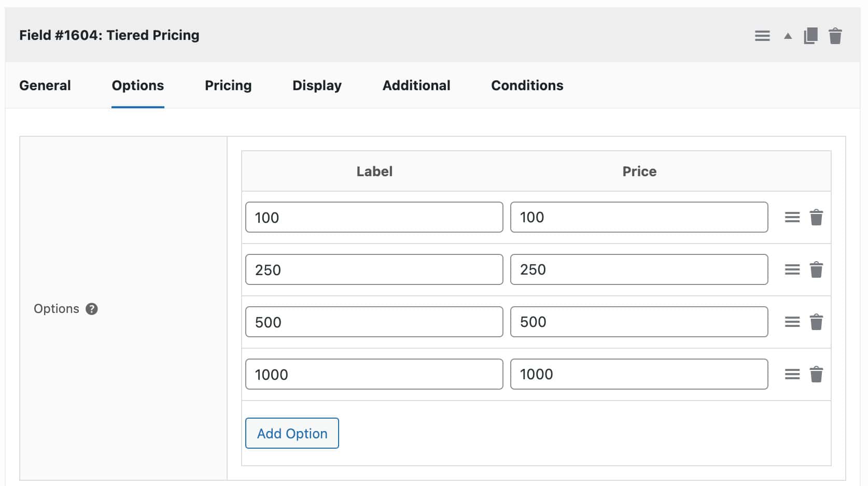The width and height of the screenshot is (868, 486).
Task: Delete the option labeled 1000
Action: click(817, 374)
